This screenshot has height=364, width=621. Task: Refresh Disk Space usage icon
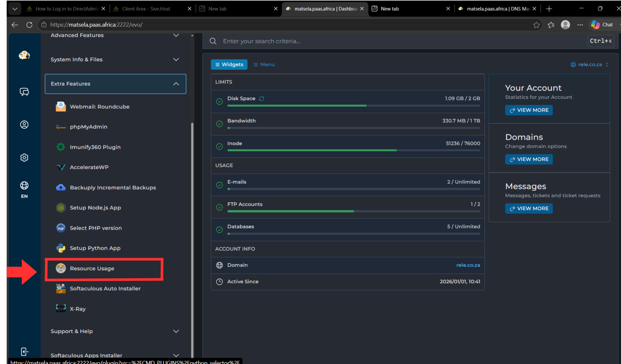[x=262, y=98]
